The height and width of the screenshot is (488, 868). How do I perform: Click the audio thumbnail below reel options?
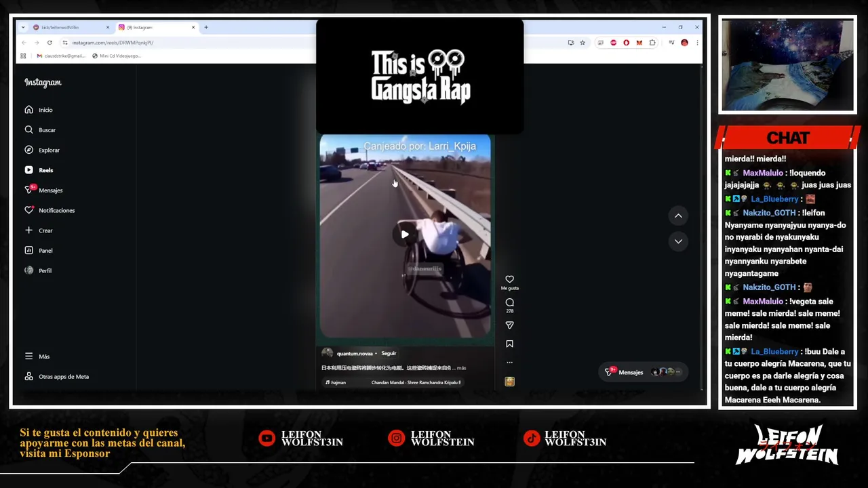(x=509, y=382)
